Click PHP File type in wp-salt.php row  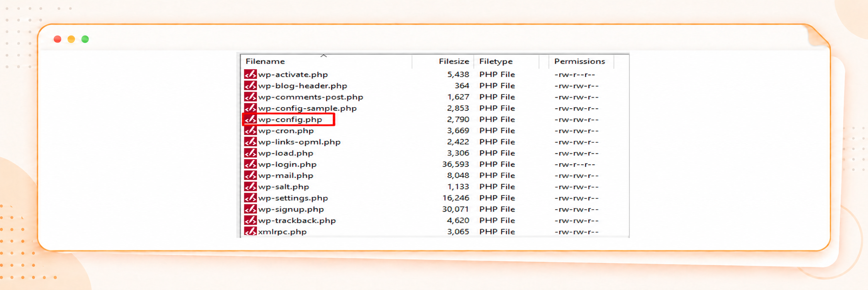[497, 186]
